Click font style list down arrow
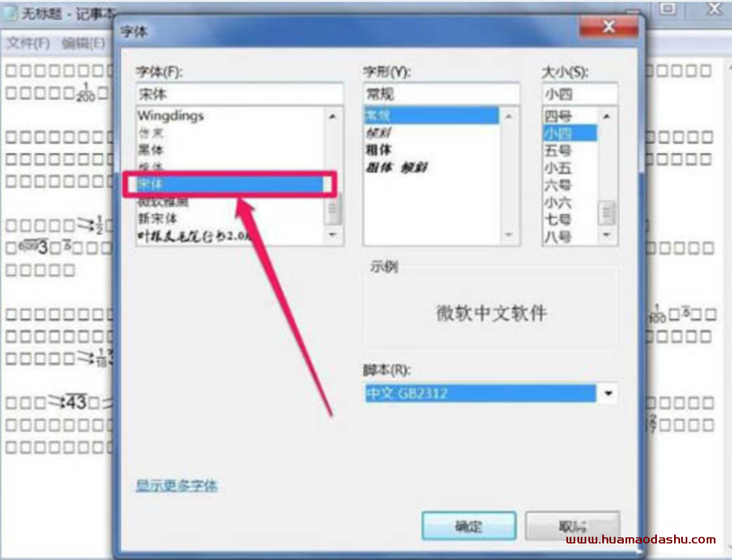Viewport: 732px width, 560px height. pos(509,235)
